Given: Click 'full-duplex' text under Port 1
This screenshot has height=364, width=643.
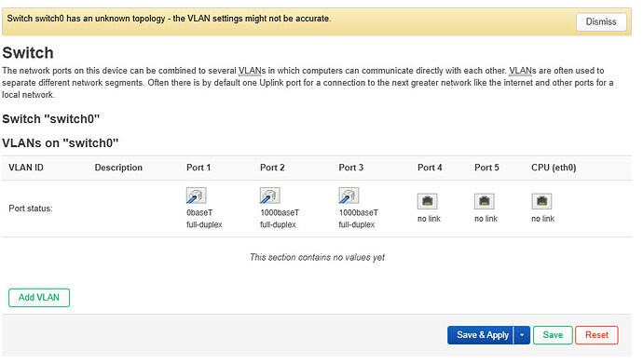Looking at the screenshot, I should point(204,224).
